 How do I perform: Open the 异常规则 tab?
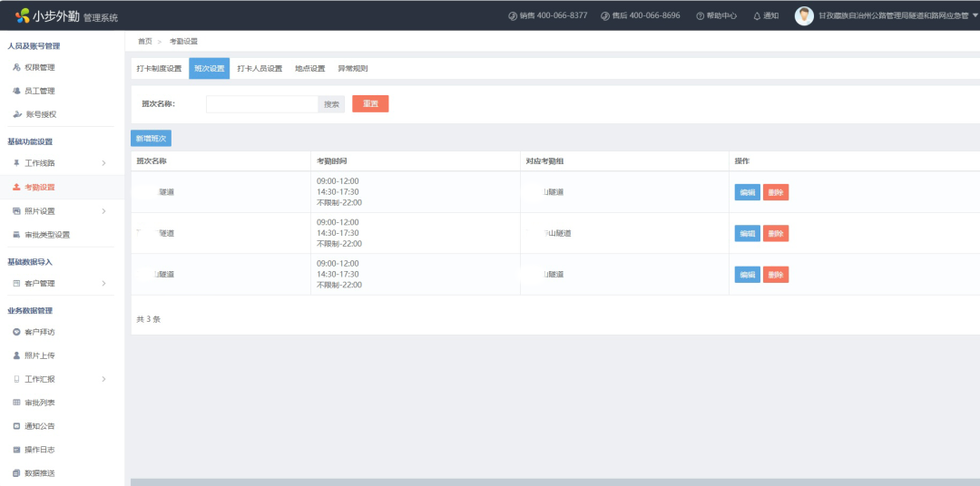pyautogui.click(x=352, y=69)
